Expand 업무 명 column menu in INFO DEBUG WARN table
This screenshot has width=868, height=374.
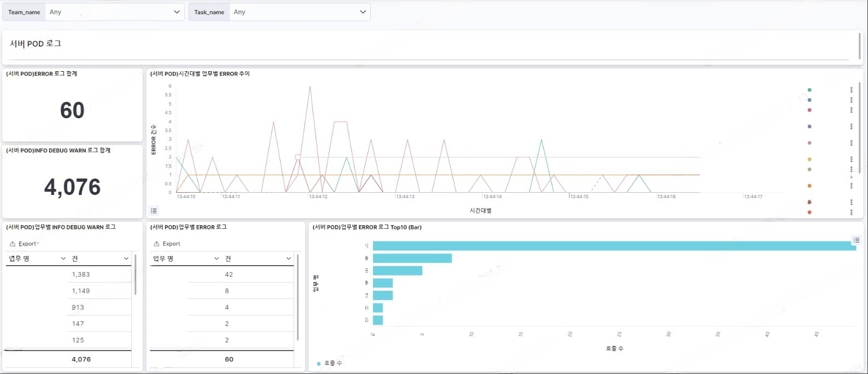63,258
